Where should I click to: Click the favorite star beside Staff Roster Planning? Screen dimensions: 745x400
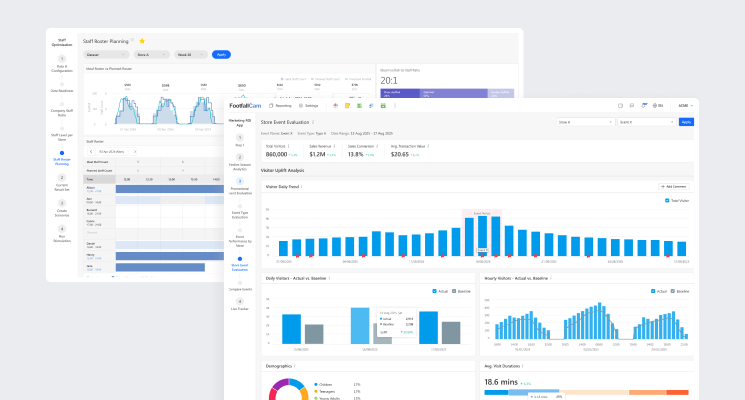tap(141, 41)
